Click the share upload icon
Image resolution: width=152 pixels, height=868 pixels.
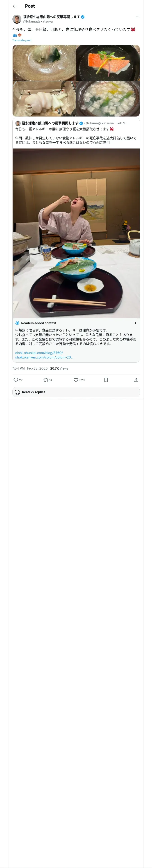coord(136,380)
